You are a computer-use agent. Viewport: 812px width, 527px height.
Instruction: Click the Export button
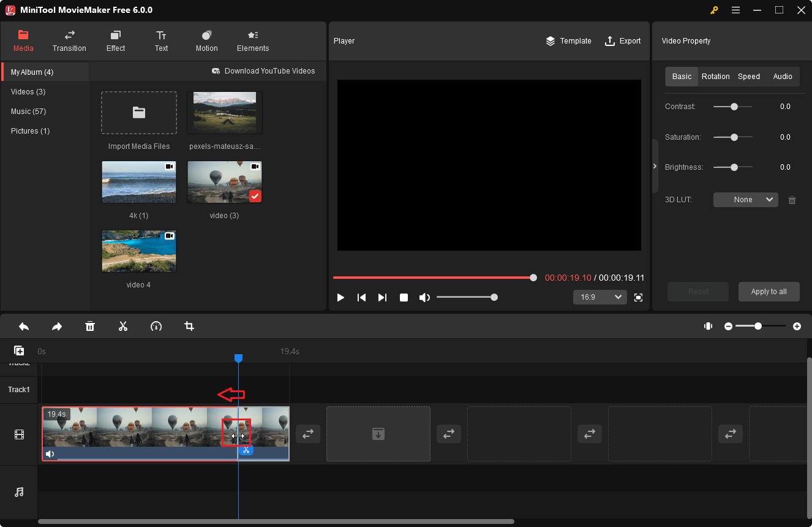[x=623, y=41]
